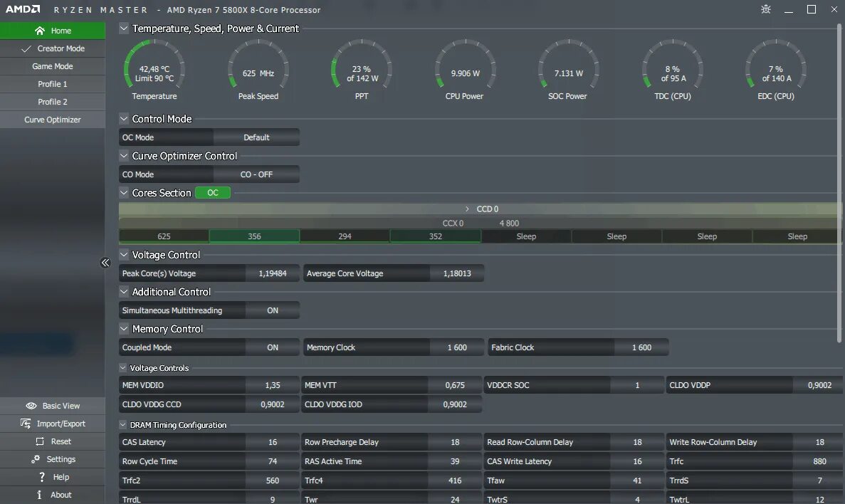Image resolution: width=845 pixels, height=504 pixels.
Task: Click the Reset button
Action: tap(53, 441)
